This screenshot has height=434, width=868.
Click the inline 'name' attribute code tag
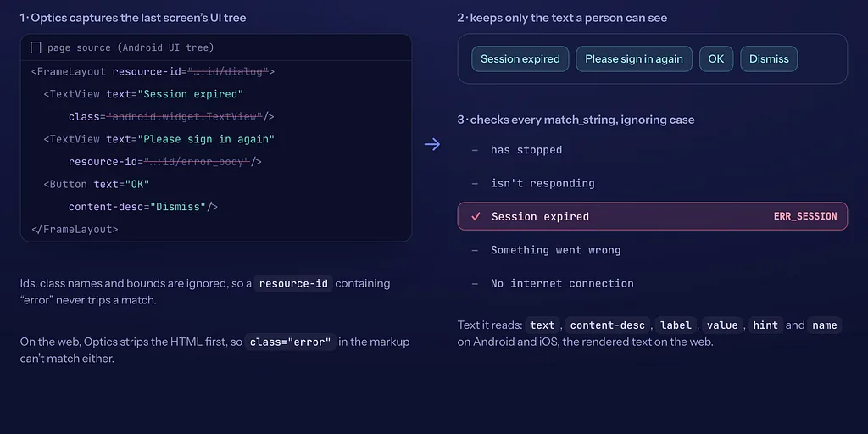coord(824,325)
